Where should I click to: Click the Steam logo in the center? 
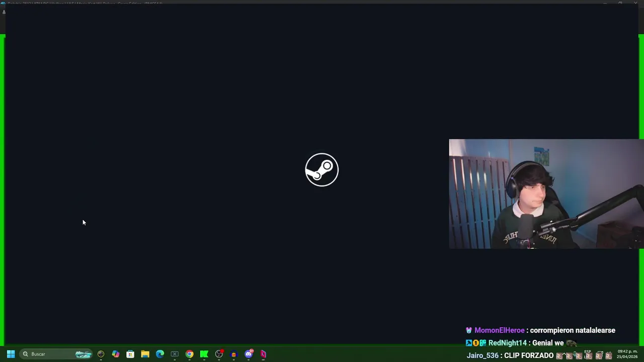(x=322, y=170)
